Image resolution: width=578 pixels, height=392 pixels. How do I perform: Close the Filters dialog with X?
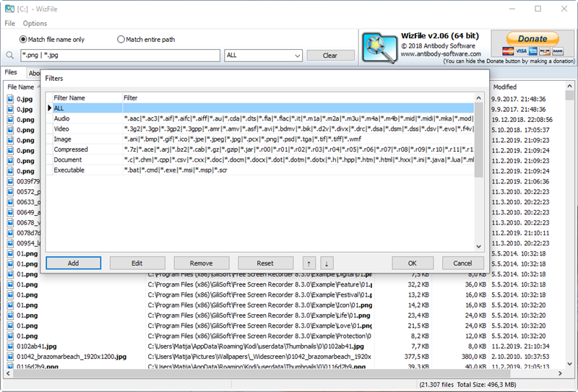480,77
